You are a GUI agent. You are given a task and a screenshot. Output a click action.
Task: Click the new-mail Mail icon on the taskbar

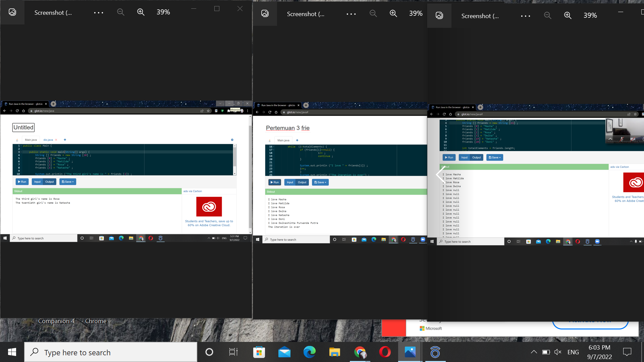pos(284,352)
